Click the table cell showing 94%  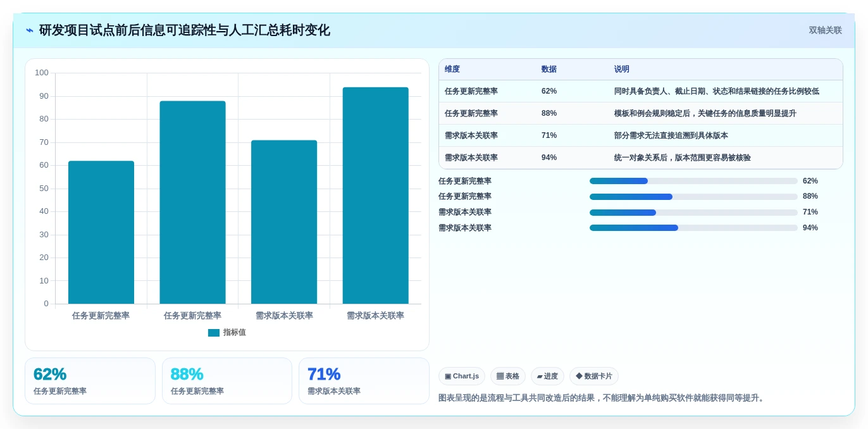coord(549,158)
